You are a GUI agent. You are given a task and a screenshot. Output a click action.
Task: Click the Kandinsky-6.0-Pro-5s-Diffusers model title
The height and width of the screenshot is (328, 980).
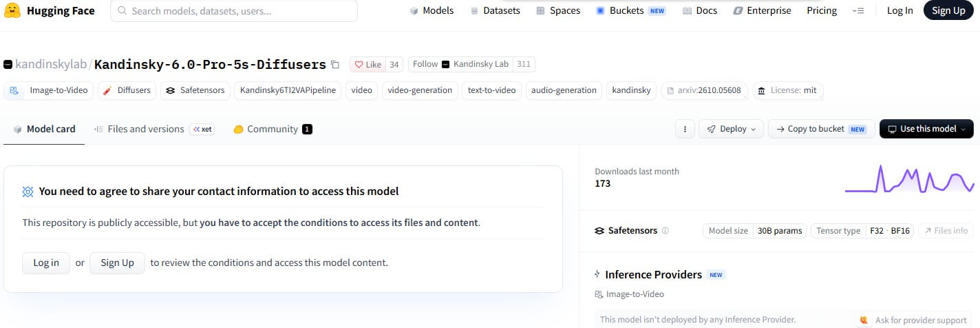(210, 65)
